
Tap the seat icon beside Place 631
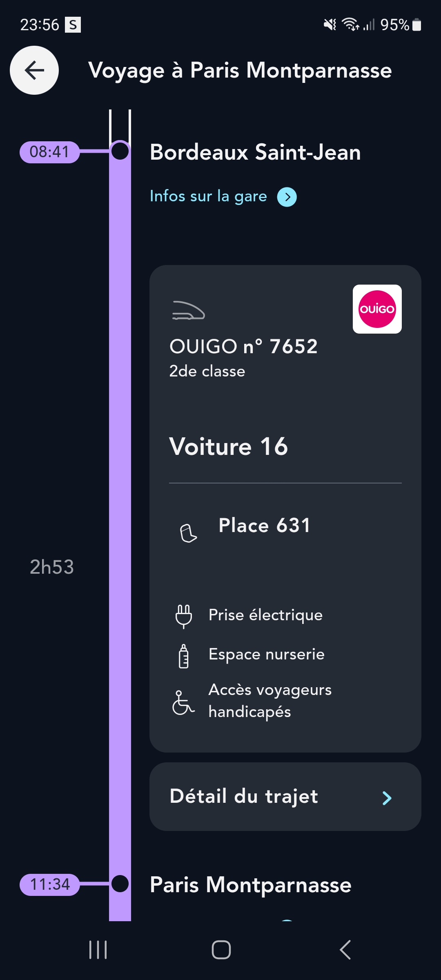[188, 533]
